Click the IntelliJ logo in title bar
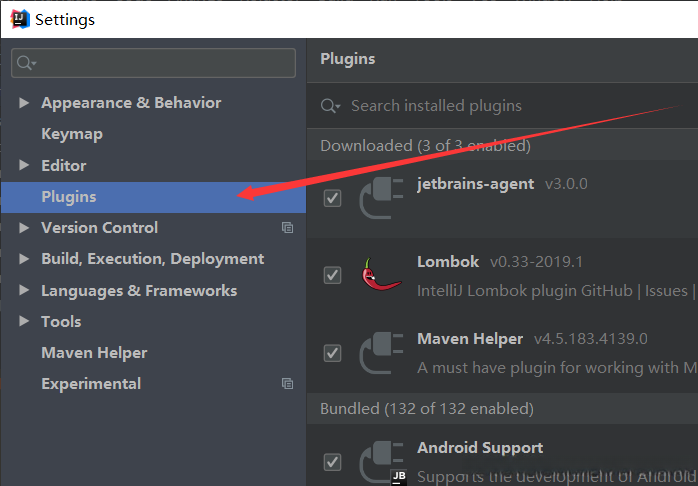 pos(19,18)
